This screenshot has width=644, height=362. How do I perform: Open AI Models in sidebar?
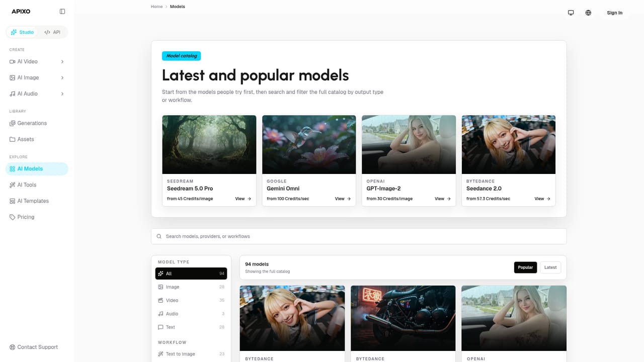click(37, 169)
